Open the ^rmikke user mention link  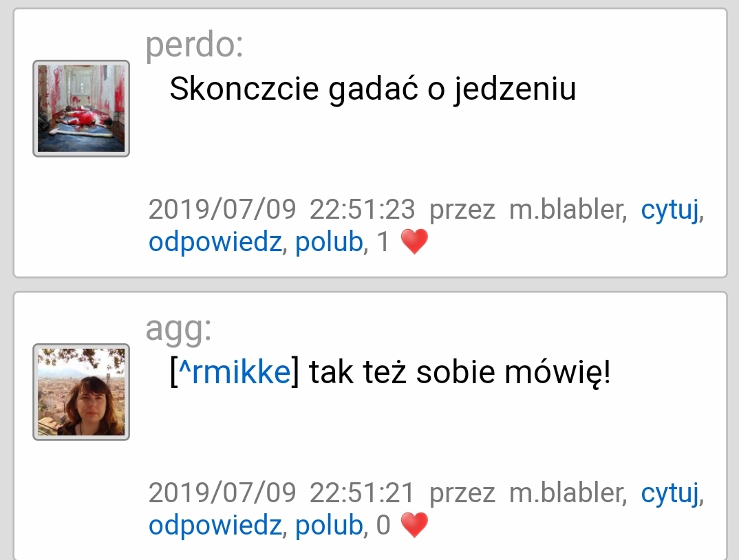[x=235, y=371]
